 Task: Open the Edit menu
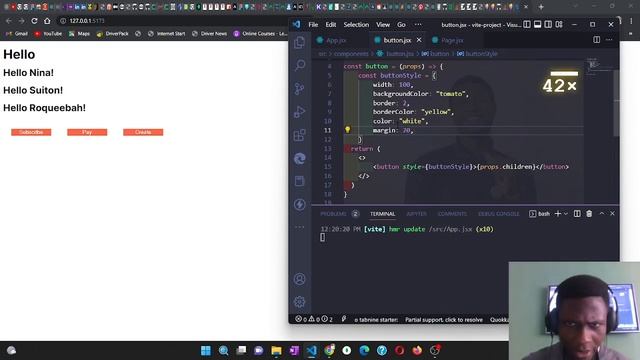[331, 24]
